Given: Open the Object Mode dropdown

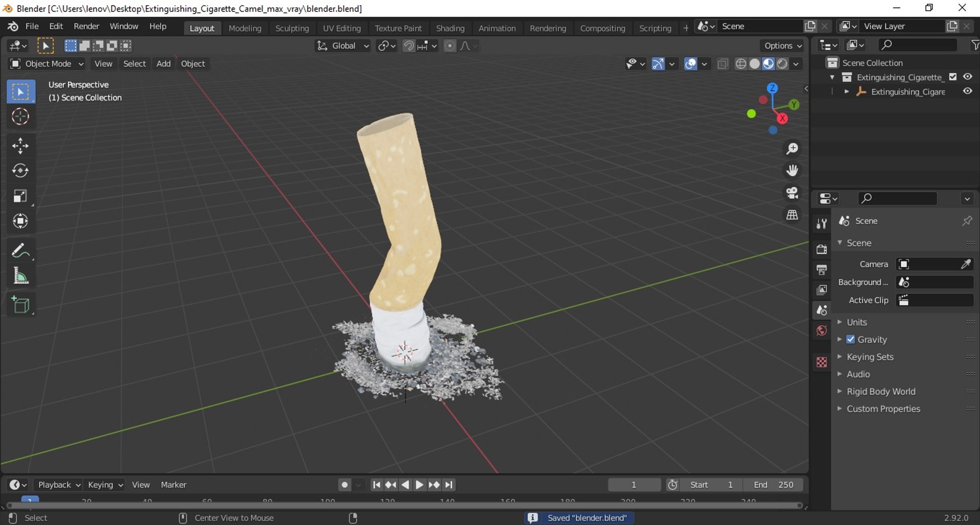Looking at the screenshot, I should [x=46, y=64].
